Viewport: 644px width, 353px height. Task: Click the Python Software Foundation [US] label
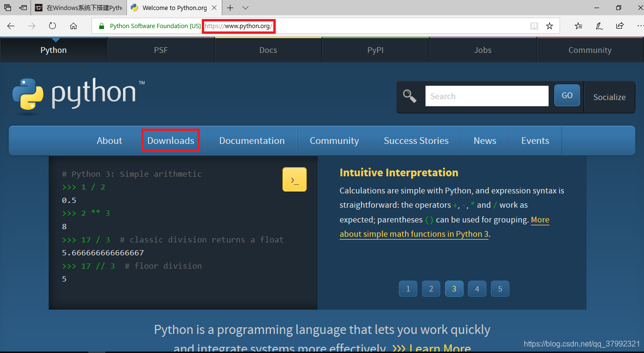pyautogui.click(x=155, y=26)
